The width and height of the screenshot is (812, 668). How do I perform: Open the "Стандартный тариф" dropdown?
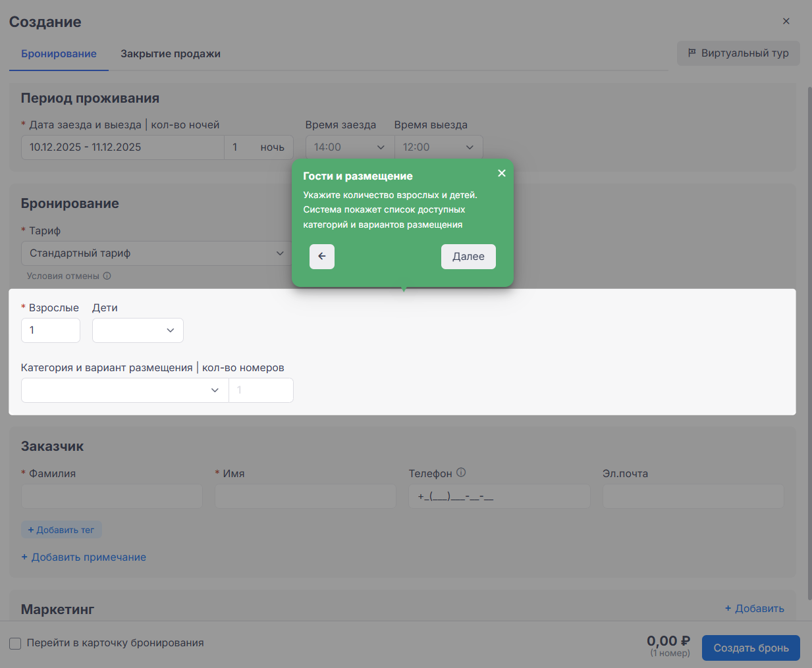[x=156, y=253]
